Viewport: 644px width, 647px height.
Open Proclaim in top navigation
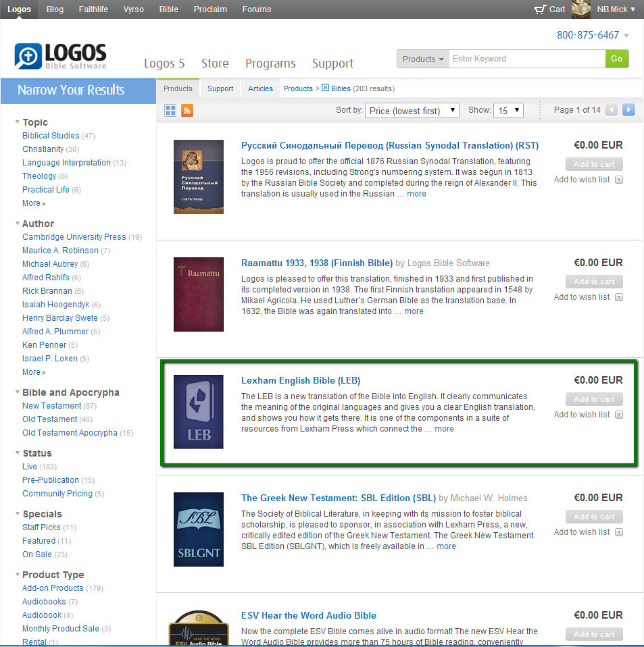coord(210,9)
